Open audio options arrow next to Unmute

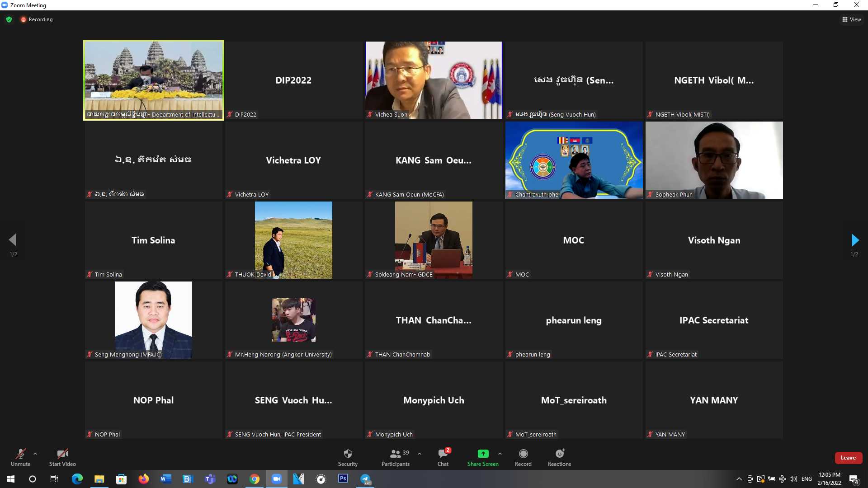35,454
